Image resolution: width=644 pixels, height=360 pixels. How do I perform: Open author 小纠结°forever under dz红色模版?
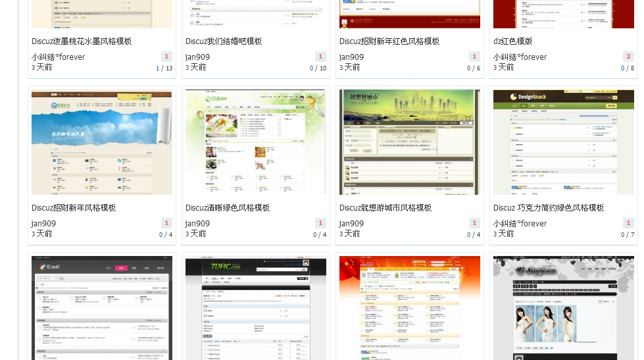tap(520, 57)
